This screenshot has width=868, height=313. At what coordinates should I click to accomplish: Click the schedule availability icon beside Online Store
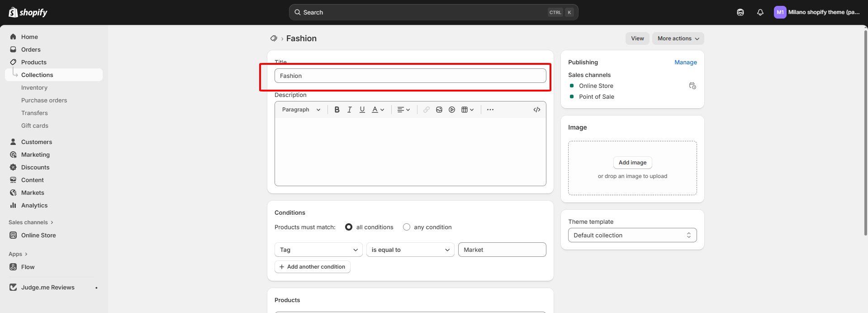[693, 86]
